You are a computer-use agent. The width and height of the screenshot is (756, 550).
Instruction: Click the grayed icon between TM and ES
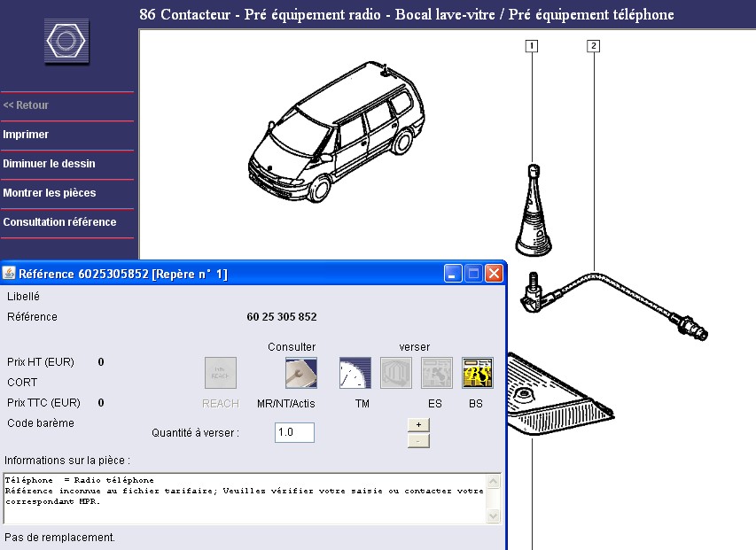pos(396,373)
